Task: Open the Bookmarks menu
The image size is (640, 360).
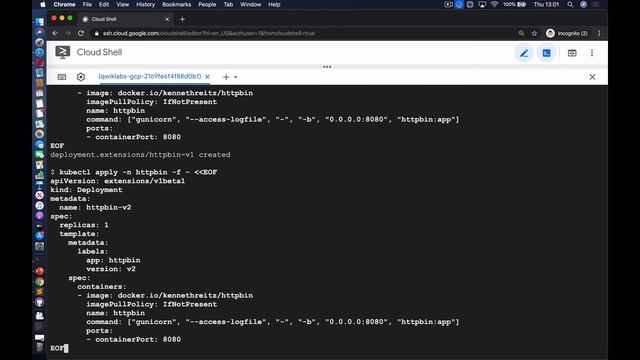Action: (176, 4)
